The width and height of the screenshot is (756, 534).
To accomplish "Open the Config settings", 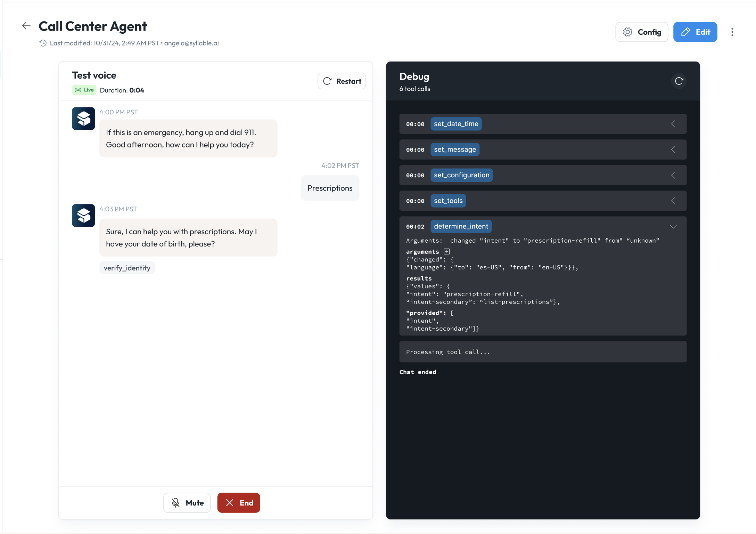I will pyautogui.click(x=642, y=32).
